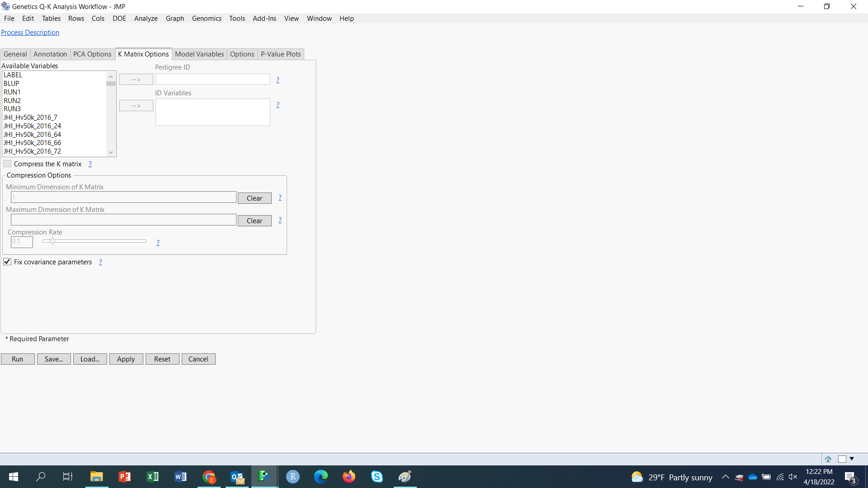The image size is (868, 488).
Task: Open Firefox from taskbar
Action: point(349,477)
